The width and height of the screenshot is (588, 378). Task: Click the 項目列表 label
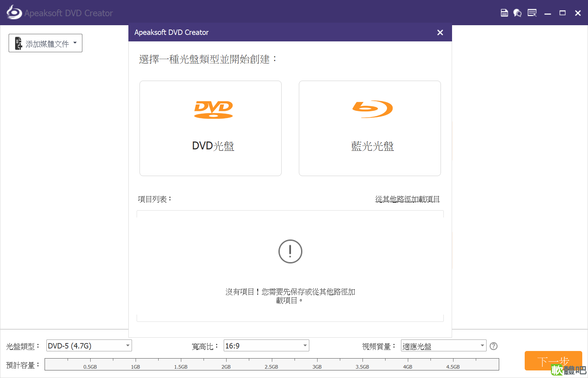coord(155,199)
